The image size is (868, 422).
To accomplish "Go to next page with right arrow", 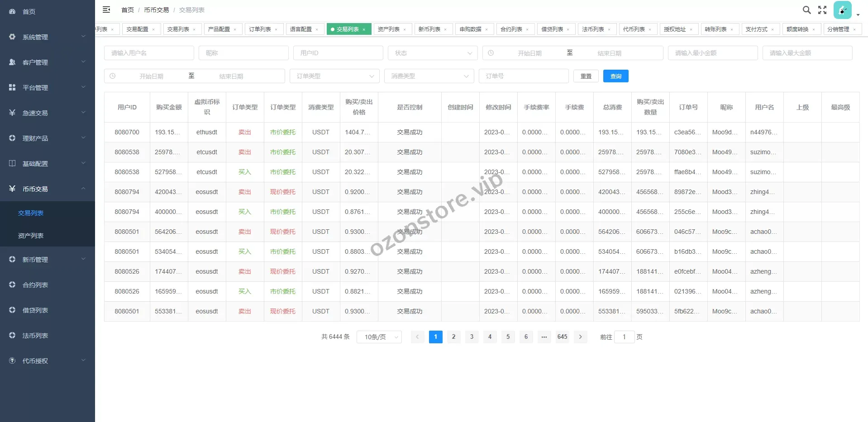I will pyautogui.click(x=580, y=337).
